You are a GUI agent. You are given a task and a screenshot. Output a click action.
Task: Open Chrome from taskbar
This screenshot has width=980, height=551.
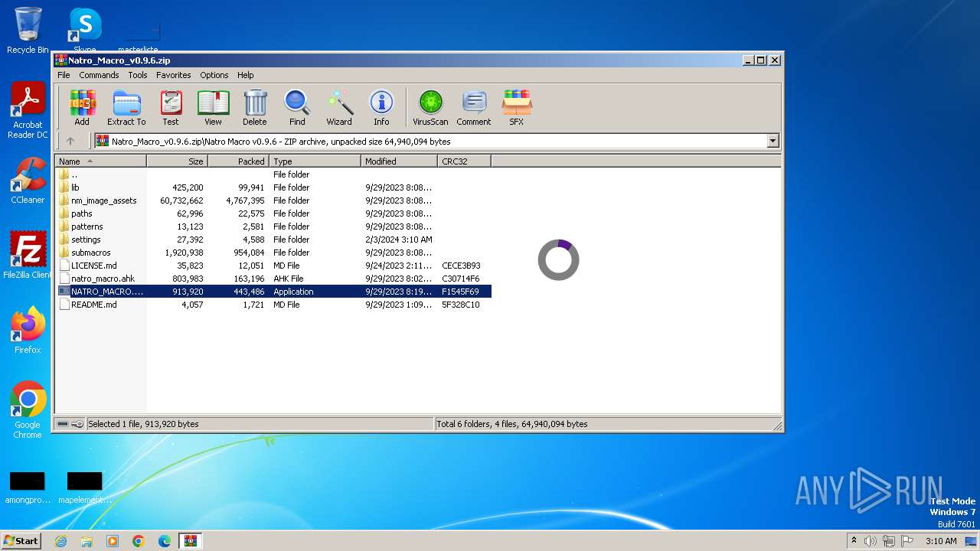pos(139,541)
